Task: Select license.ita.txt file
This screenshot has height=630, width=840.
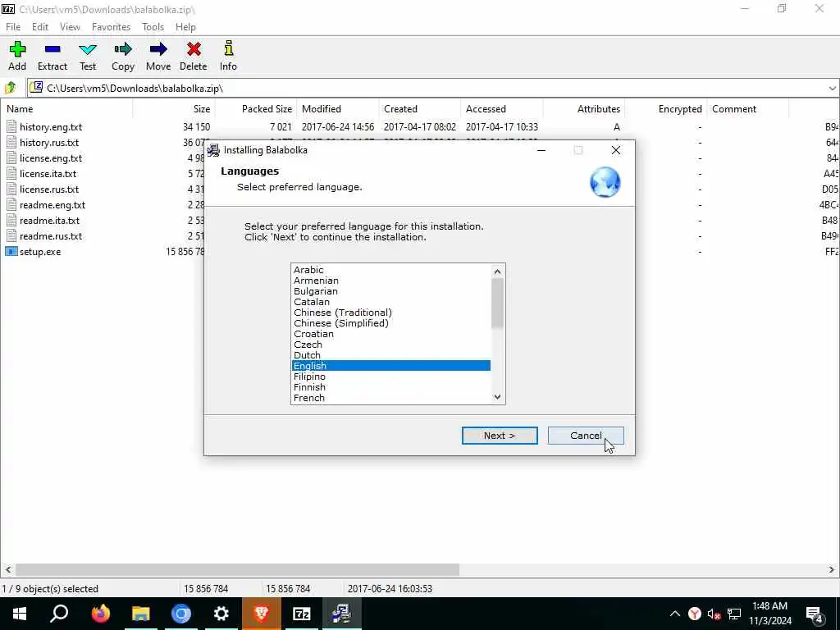Action: coord(48,174)
